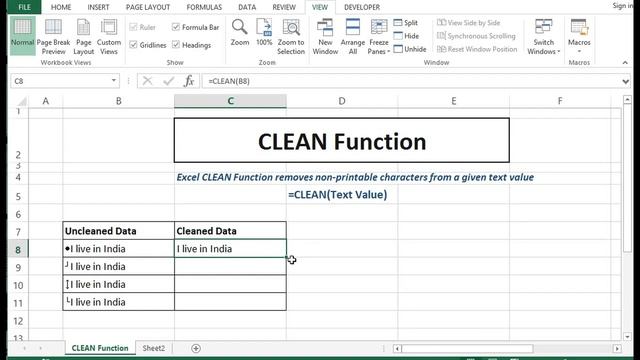This screenshot has width=640, height=360.
Task: Select the Cleaned Data header cell
Action: tap(230, 231)
